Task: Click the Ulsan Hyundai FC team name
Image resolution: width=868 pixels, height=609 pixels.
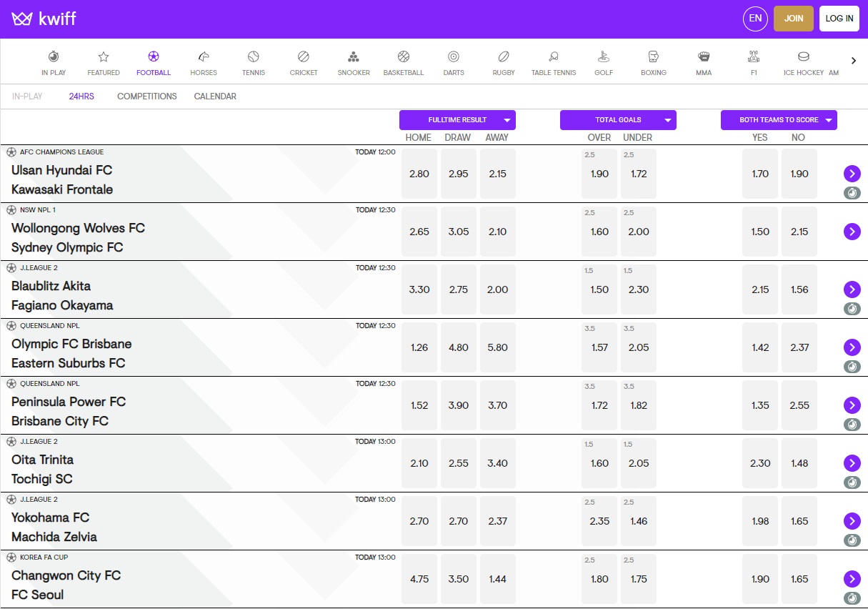Action: [61, 170]
